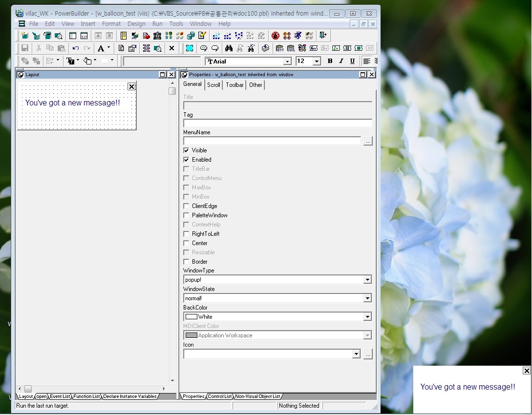
Task: Click the Database cylinders toolbar icon
Action: point(191,36)
